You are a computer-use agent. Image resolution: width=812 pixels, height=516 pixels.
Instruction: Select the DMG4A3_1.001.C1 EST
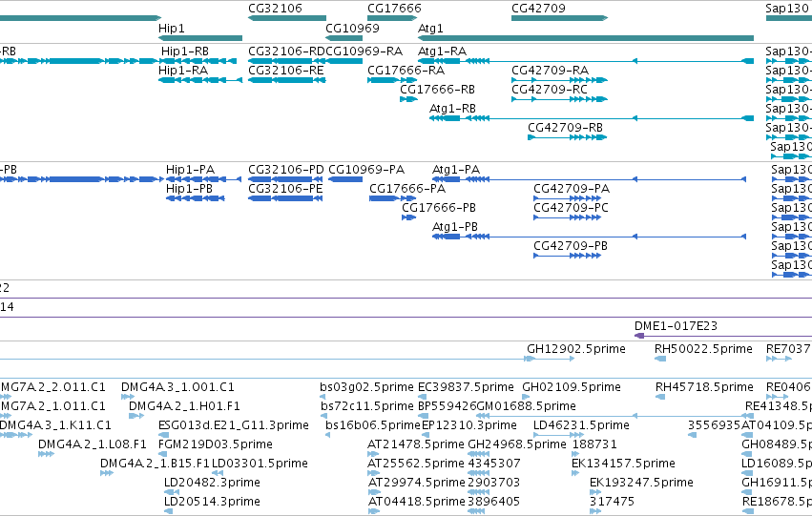(128, 397)
